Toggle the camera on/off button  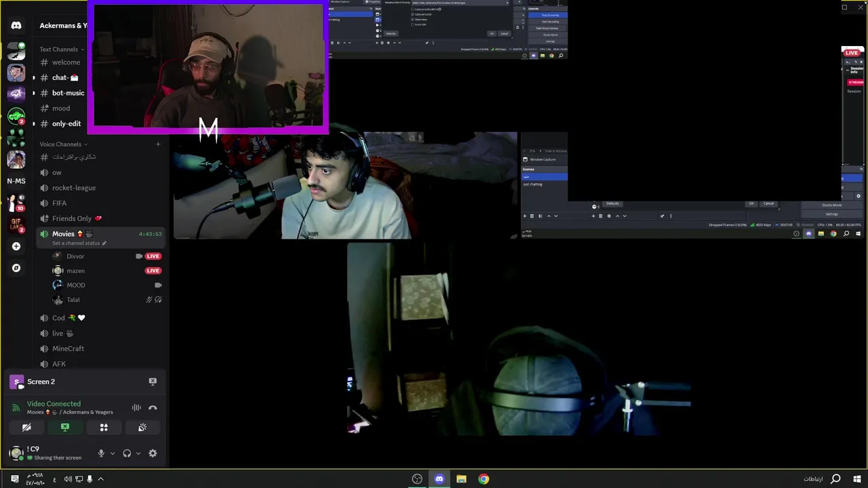coord(26,428)
